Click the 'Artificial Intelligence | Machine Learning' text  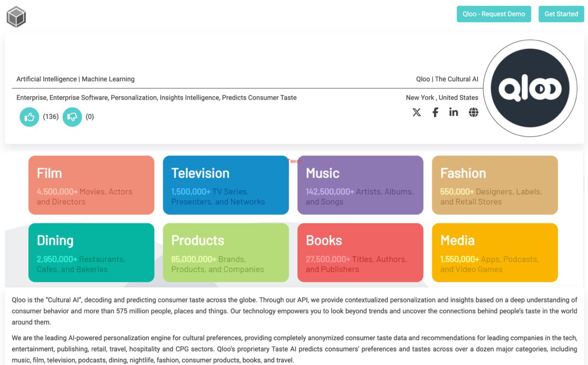[75, 79]
